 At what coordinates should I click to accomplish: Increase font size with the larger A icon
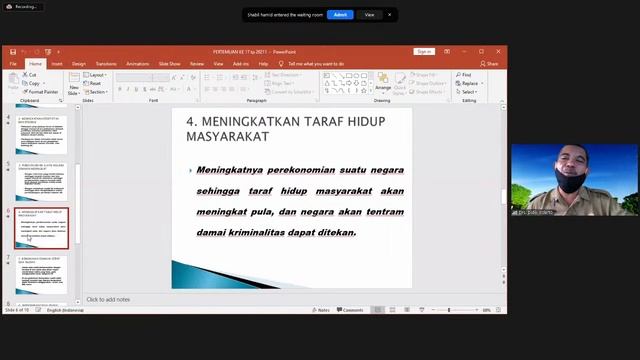click(174, 77)
